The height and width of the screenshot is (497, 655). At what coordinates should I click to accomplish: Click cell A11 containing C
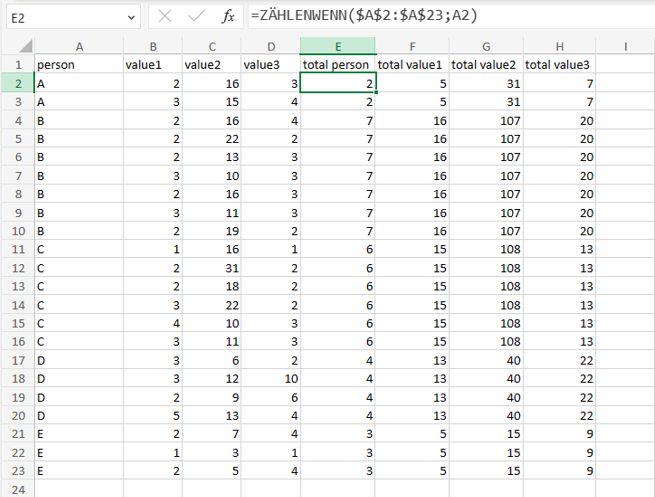79,249
